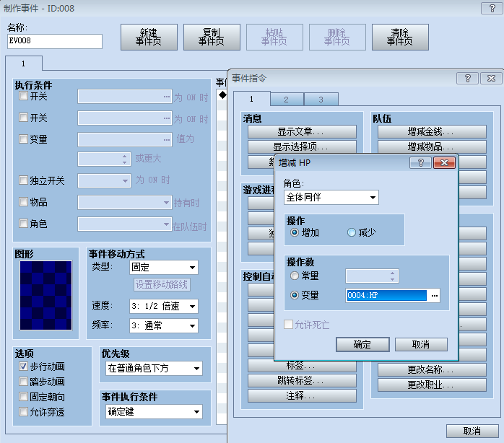Switch to tab 3 in 事件指令
The width and height of the screenshot is (504, 443).
[321, 100]
